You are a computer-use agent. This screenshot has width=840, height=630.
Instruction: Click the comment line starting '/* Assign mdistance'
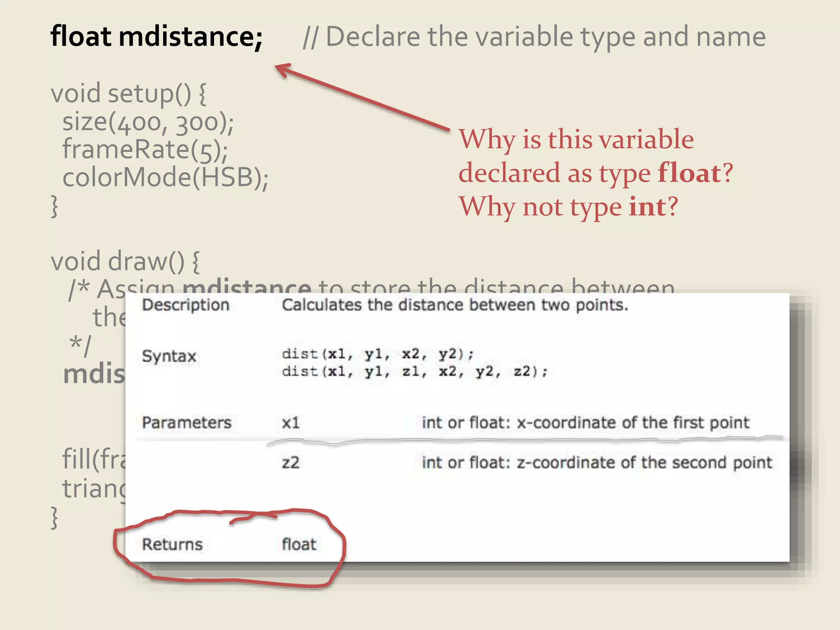pos(371,285)
